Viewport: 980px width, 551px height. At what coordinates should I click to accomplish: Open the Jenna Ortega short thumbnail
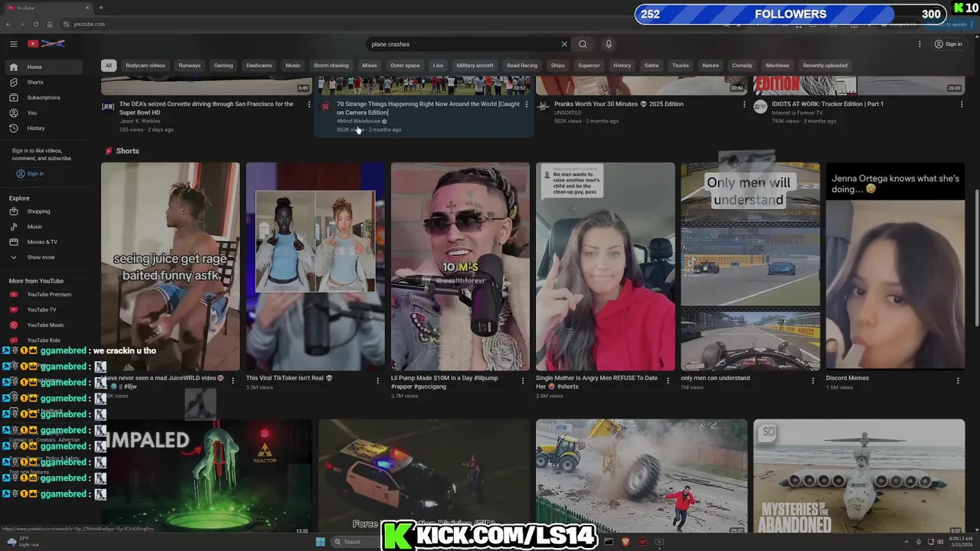[x=895, y=266]
